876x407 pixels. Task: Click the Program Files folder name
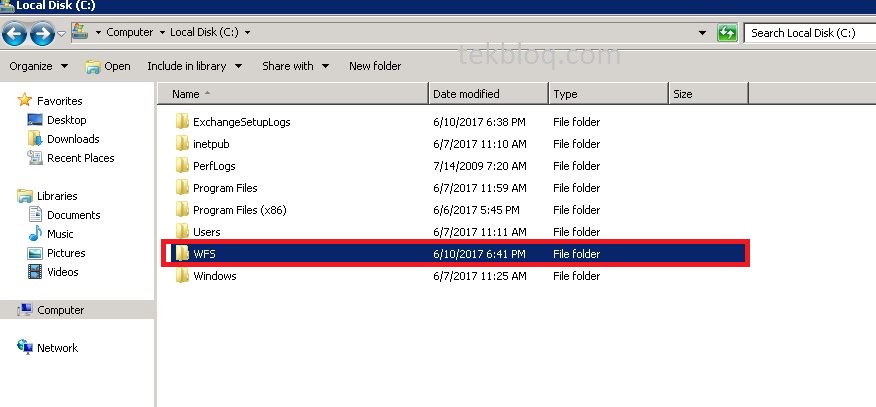click(225, 188)
